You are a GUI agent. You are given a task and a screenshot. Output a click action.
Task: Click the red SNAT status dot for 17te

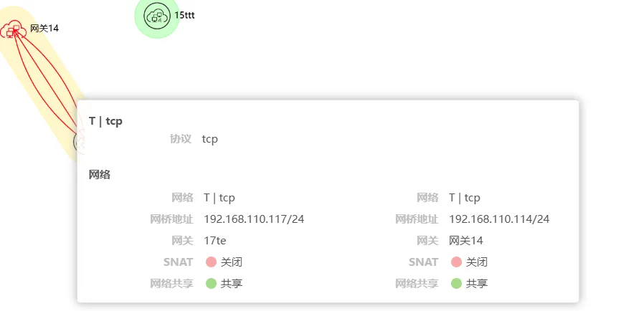[x=211, y=262]
